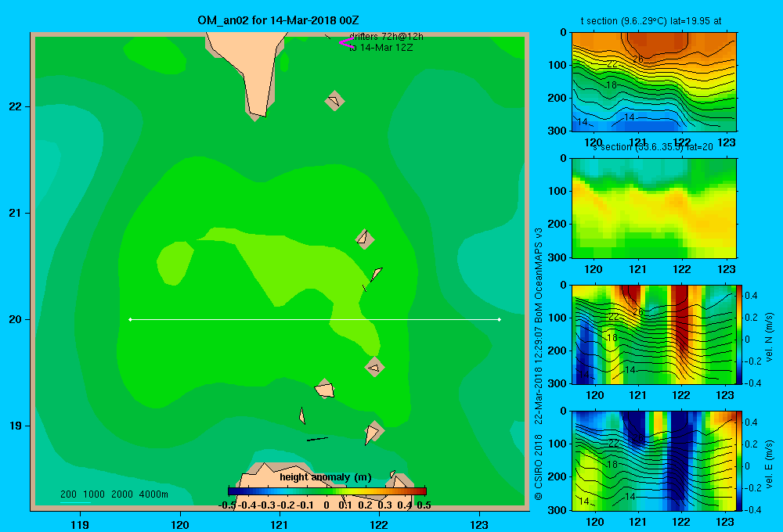Click the magenta drifter arrow marker
The height and width of the screenshot is (532, 783).
tap(346, 43)
